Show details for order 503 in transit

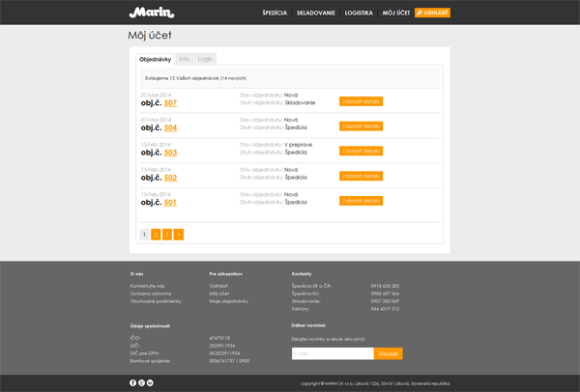pyautogui.click(x=362, y=151)
